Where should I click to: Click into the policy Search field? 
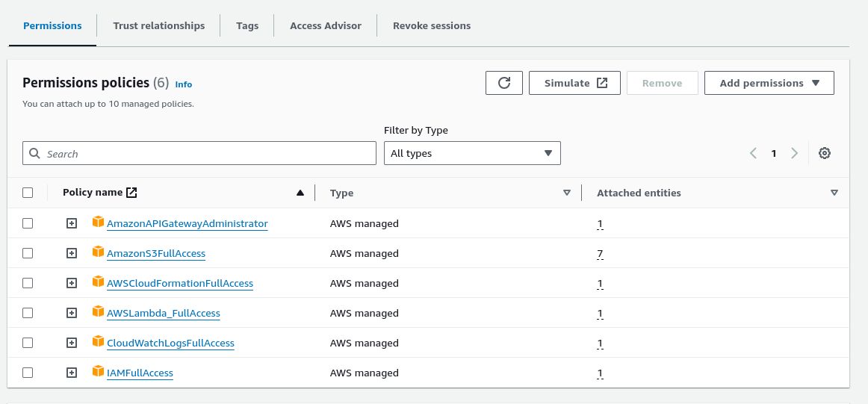tap(199, 153)
